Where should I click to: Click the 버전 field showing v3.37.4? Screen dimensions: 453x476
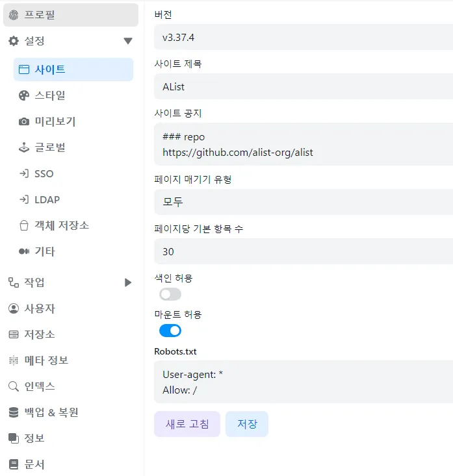(x=304, y=37)
